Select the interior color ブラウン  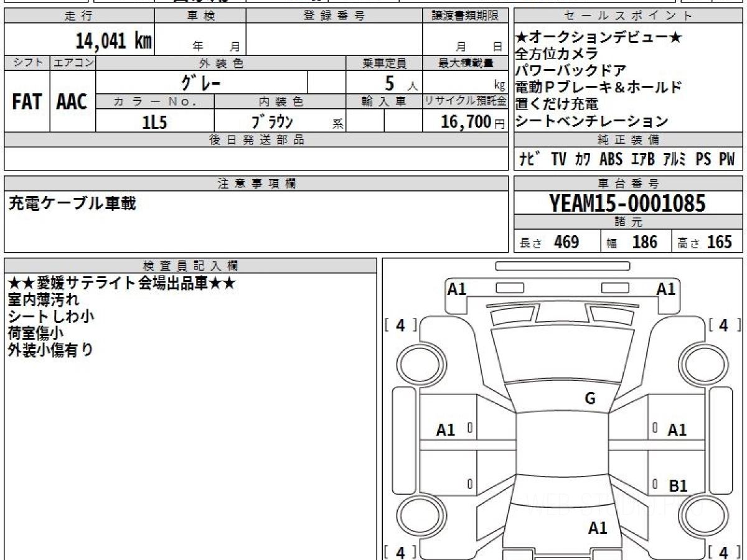point(272,121)
